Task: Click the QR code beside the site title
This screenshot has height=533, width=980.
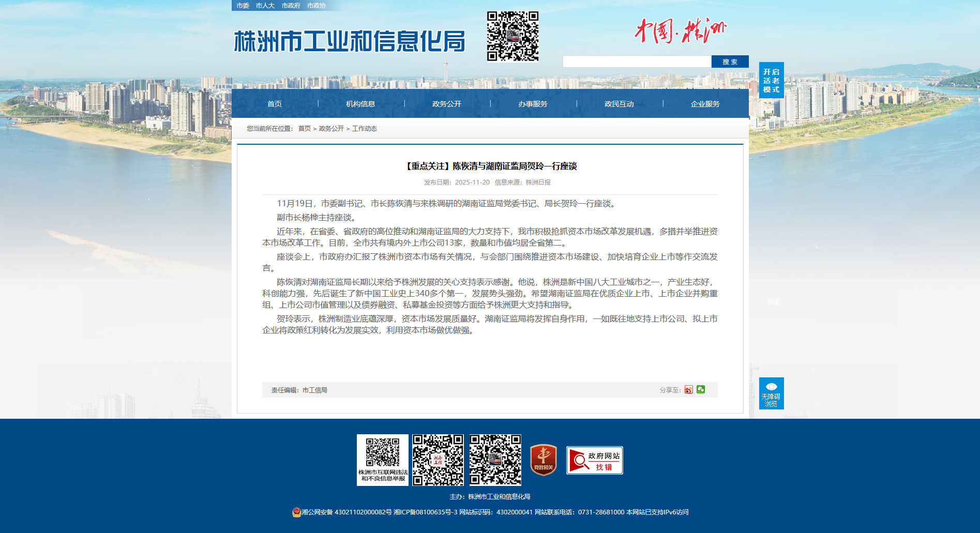Action: click(x=512, y=37)
